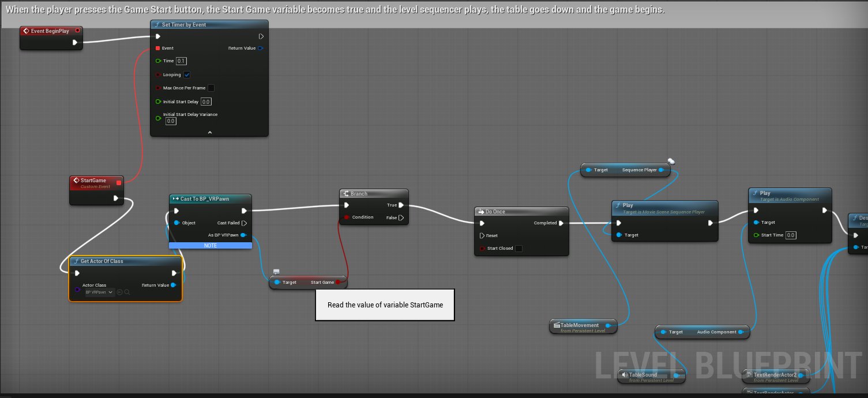
Task: Click StartGame custom event's exec output pin
Action: pyautogui.click(x=116, y=198)
